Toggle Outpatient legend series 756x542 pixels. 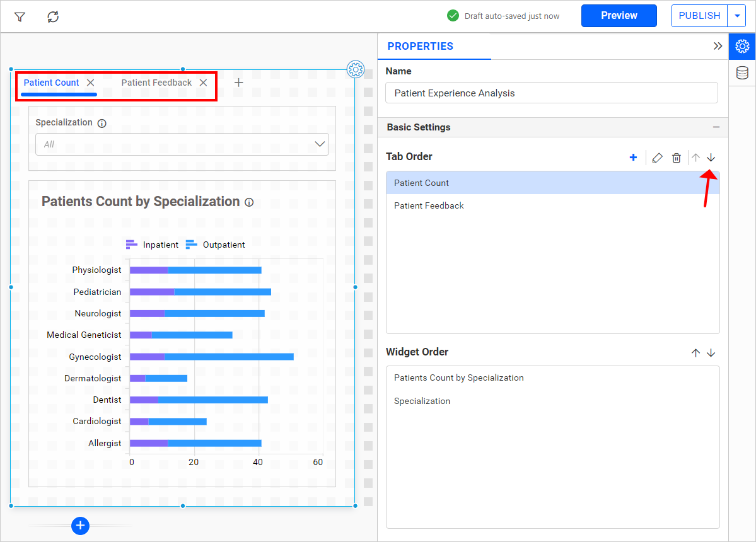[x=216, y=245]
